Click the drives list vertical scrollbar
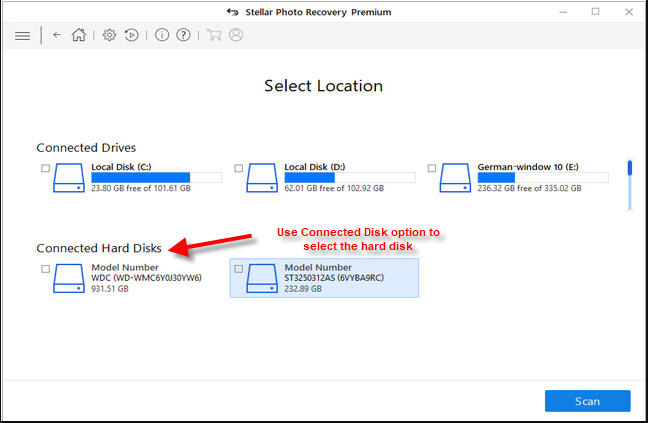This screenshot has width=648, height=423. pos(630,185)
